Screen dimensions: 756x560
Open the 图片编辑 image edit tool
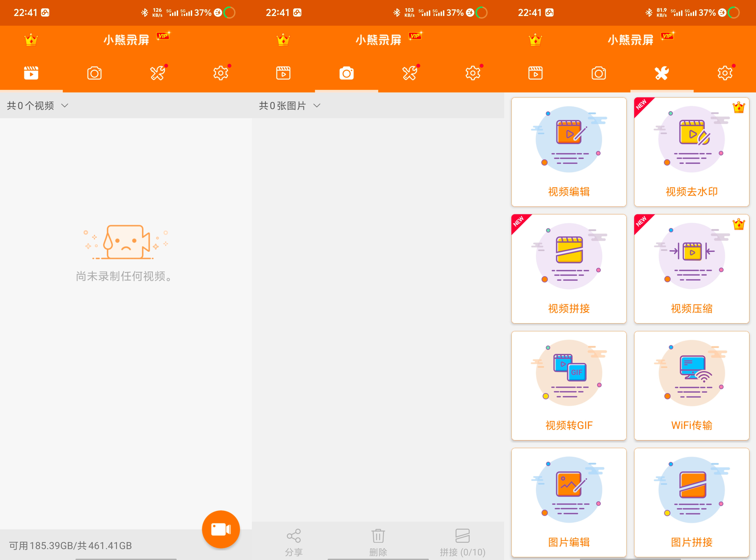(569, 502)
